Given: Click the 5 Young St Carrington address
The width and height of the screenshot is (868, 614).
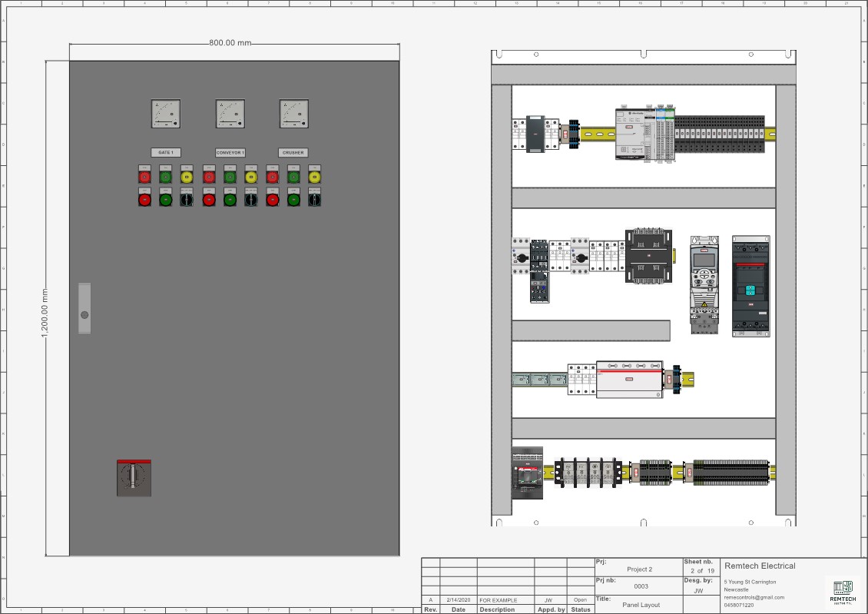Looking at the screenshot, I should tap(750, 582).
